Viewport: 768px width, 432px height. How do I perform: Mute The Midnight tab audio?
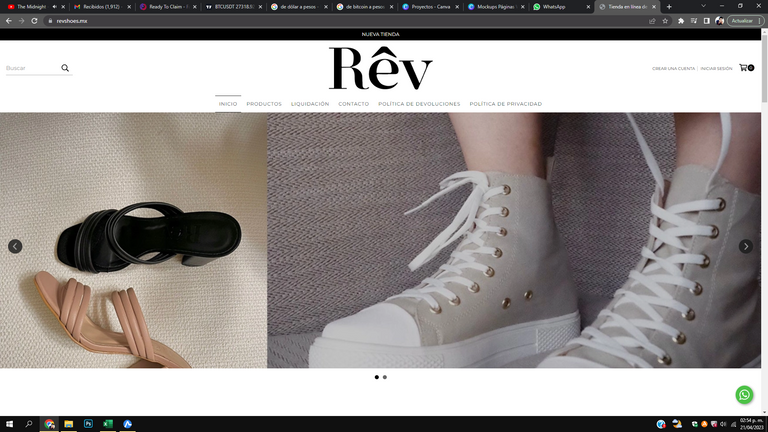pyautogui.click(x=54, y=7)
